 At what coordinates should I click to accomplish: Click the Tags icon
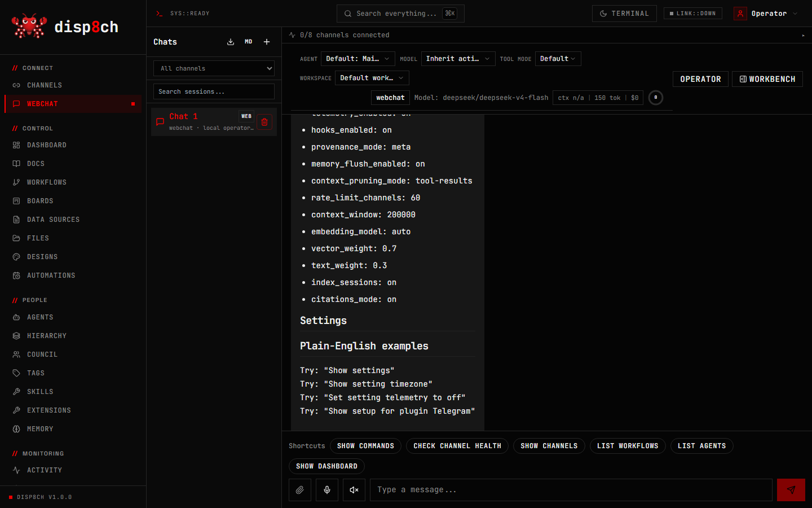pos(16,373)
